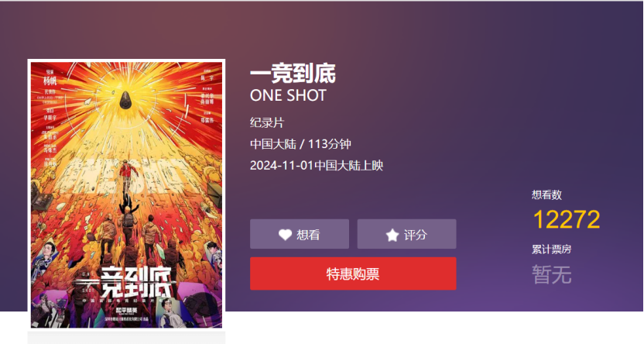Click the 中国大陆 / 113分钟 info line
The width and height of the screenshot is (644, 344).
pyautogui.click(x=300, y=144)
